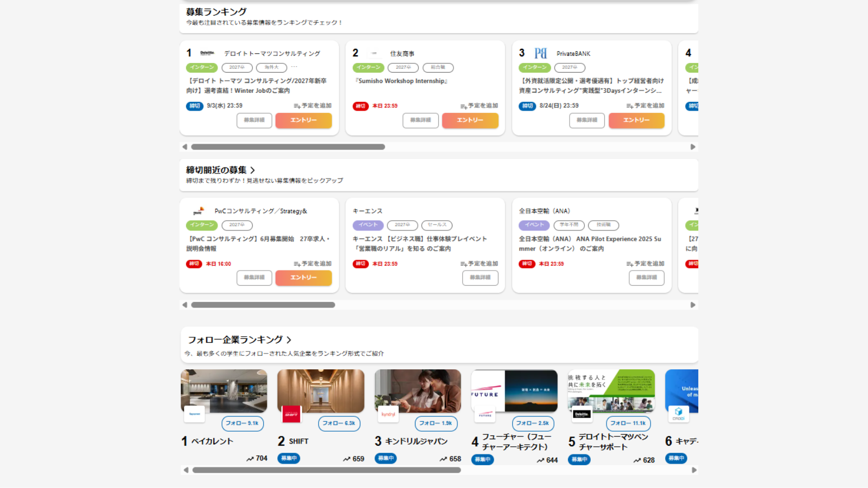868x488 pixels.
Task: Open the PwC 6月募集開始 27卒求人 listing title
Action: click(x=258, y=243)
